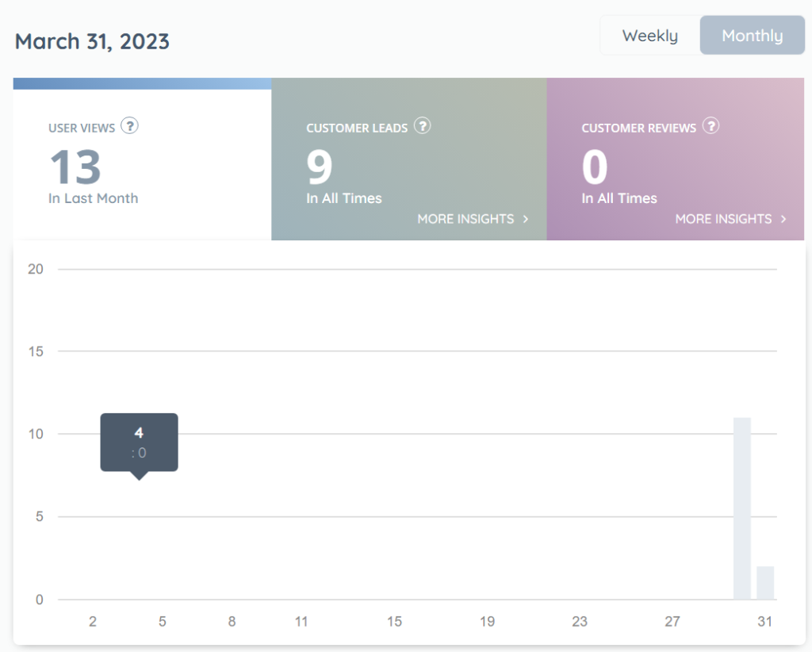Click the x-axis label 15
The height and width of the screenshot is (652, 812).
tap(394, 622)
